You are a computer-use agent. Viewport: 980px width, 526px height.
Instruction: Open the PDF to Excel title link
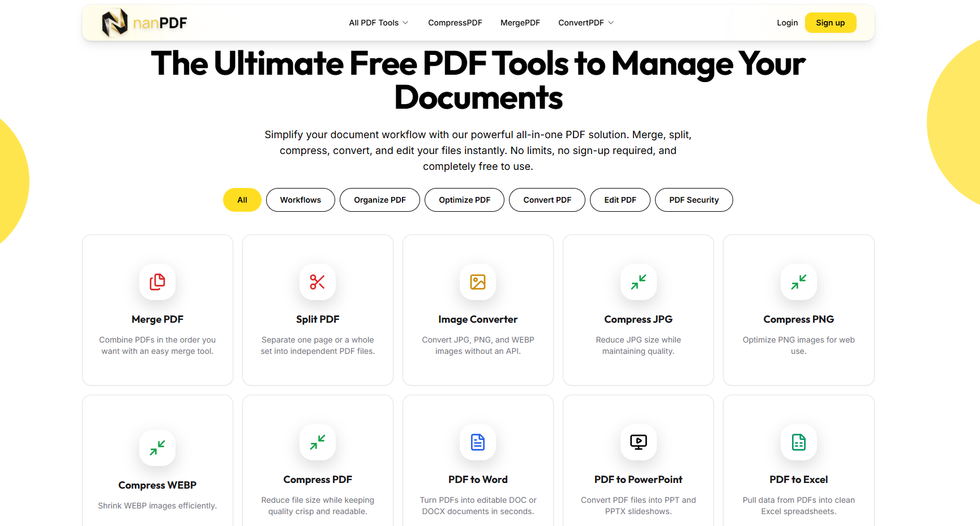(799, 480)
